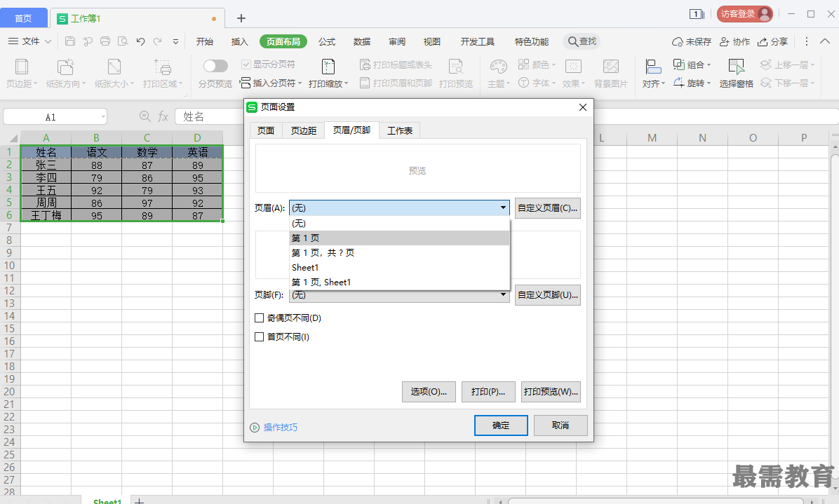Expand the name box A1 dropdown arrow
The width and height of the screenshot is (839, 504).
coord(102,116)
